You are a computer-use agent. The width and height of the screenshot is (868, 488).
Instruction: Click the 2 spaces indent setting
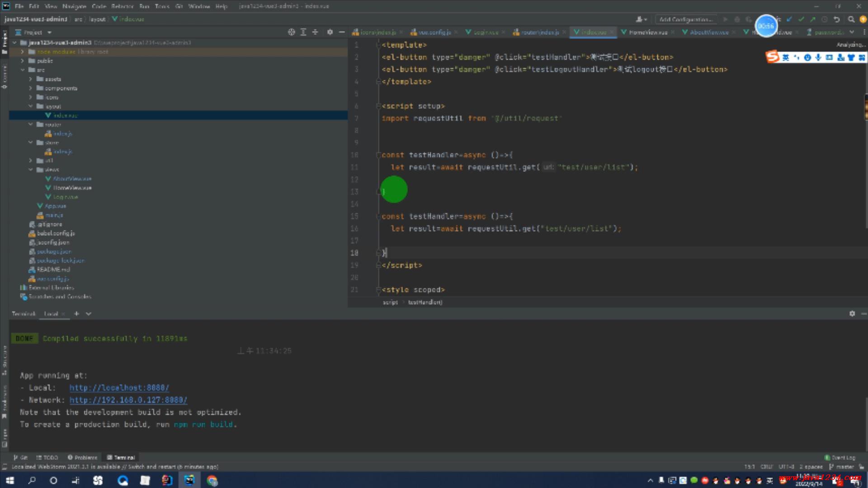pos(811,467)
